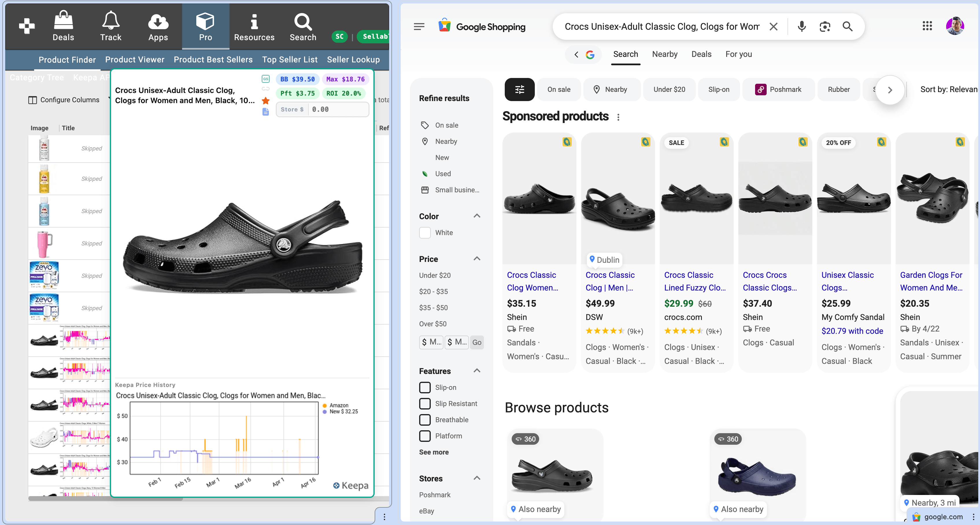Collapse the Price refinement section

point(477,258)
